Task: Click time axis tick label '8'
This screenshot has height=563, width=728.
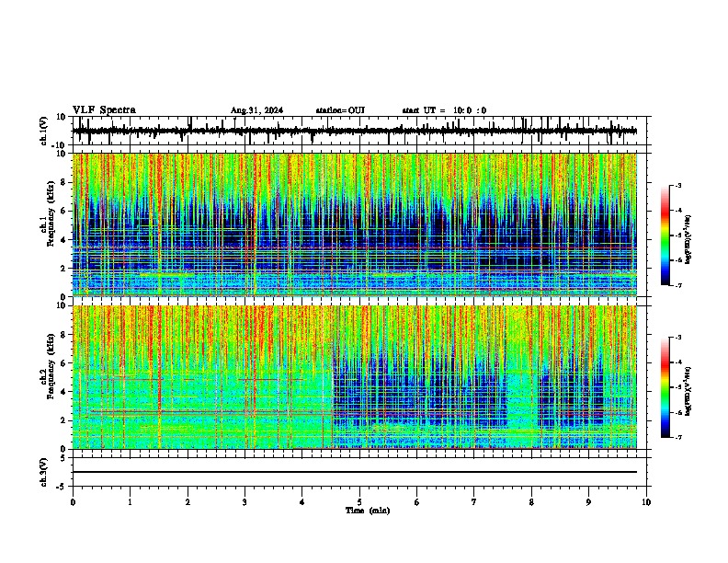Action: [531, 502]
